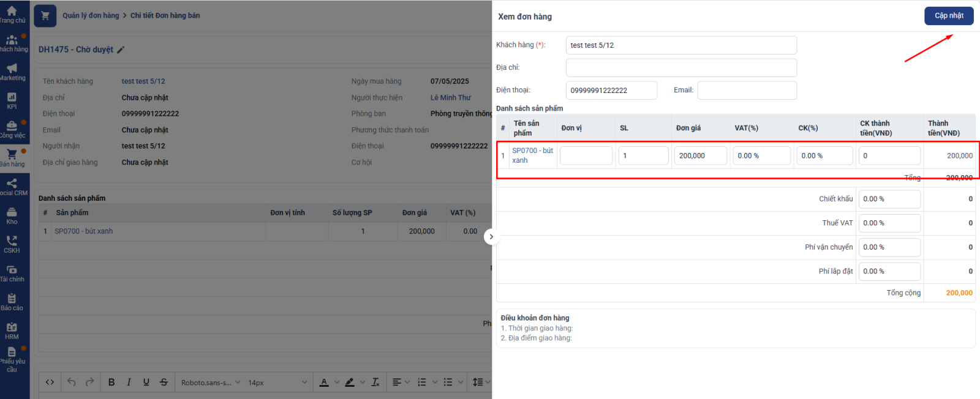Toggle italic formatting in editor toolbar
The height and width of the screenshot is (399, 980).
tap(129, 382)
